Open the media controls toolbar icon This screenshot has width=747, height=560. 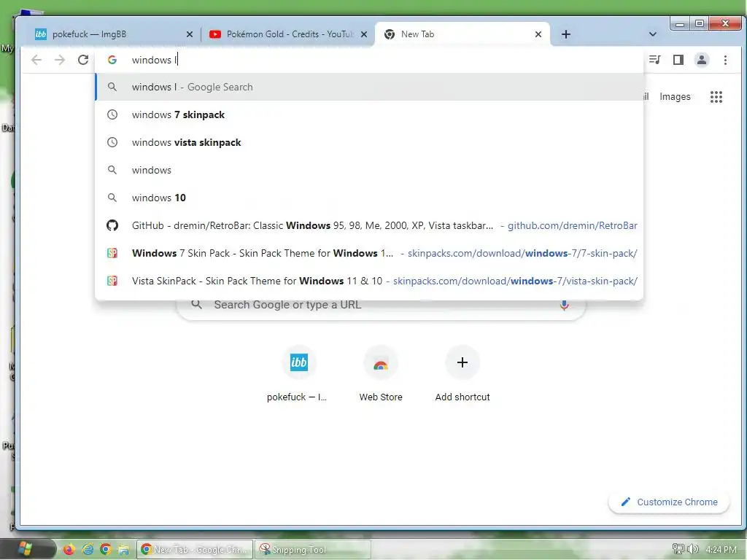655,60
